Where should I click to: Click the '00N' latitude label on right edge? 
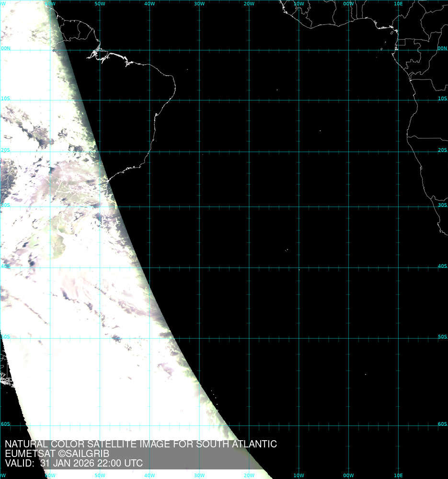442,48
